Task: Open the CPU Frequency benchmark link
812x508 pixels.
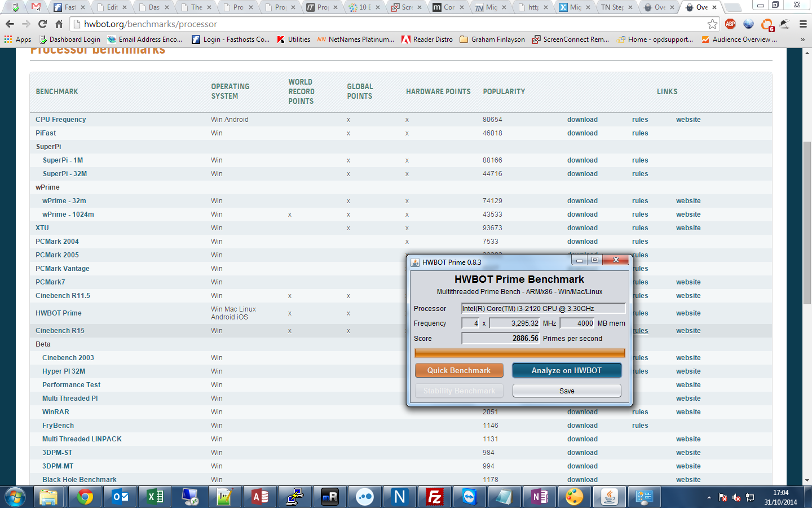Action: (61, 120)
